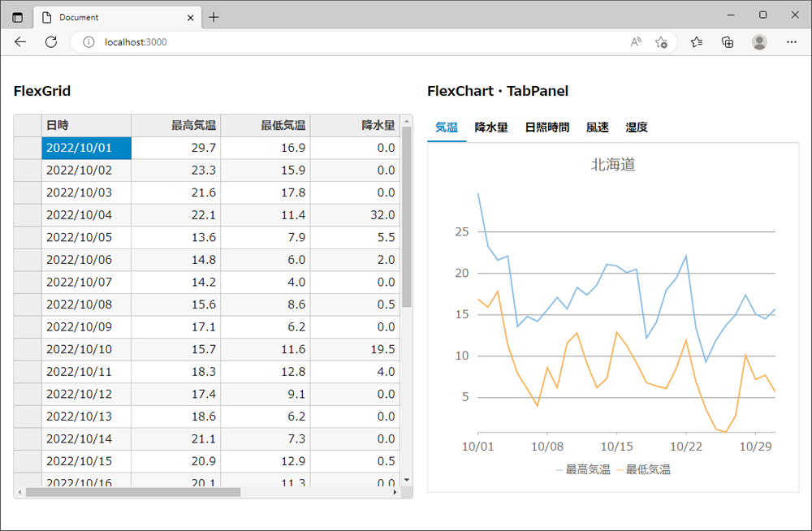Switch to the 降水量 tab
Image resolution: width=812 pixels, height=531 pixels.
[x=491, y=127]
